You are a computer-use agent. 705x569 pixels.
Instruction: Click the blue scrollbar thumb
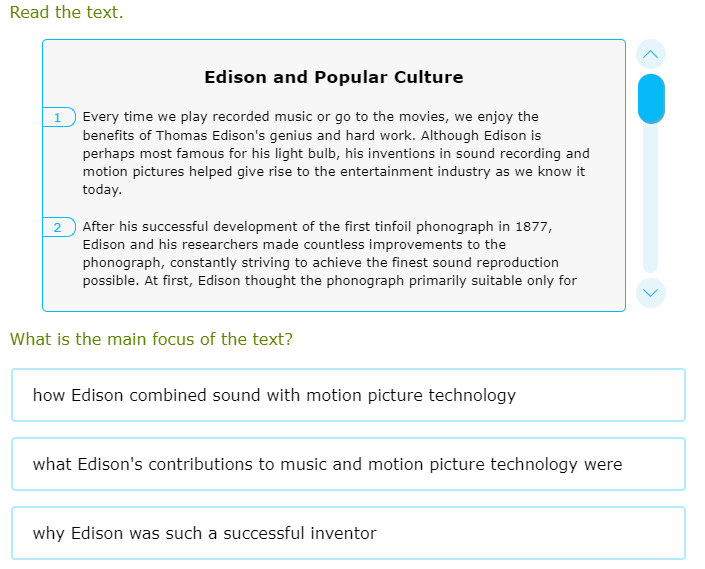pyautogui.click(x=651, y=98)
